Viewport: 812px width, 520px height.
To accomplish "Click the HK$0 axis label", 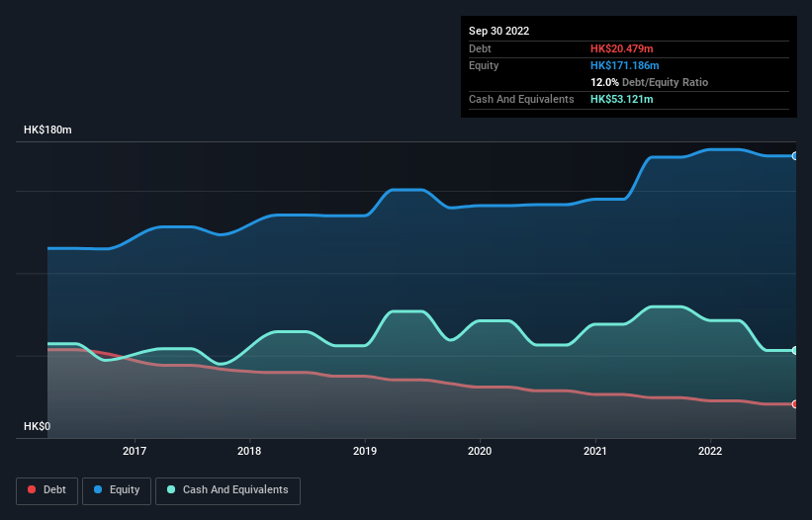I will pos(38,426).
